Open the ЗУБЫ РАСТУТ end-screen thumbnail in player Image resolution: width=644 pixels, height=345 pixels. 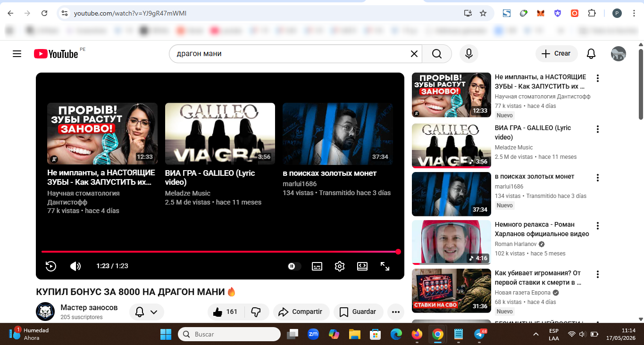(102, 133)
